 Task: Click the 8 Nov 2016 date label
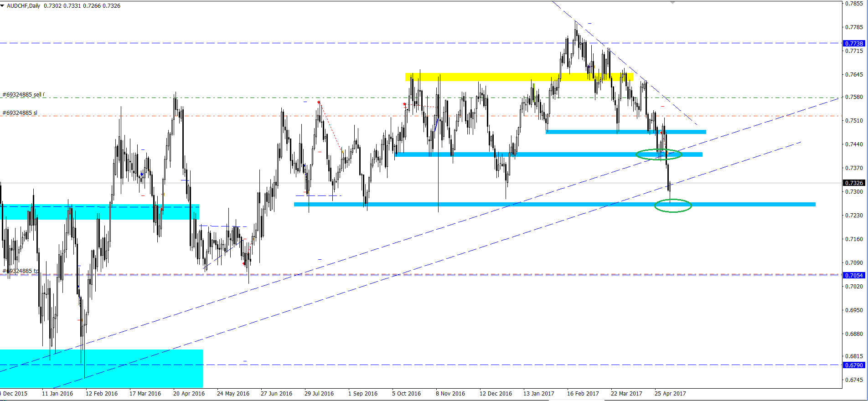click(x=450, y=393)
